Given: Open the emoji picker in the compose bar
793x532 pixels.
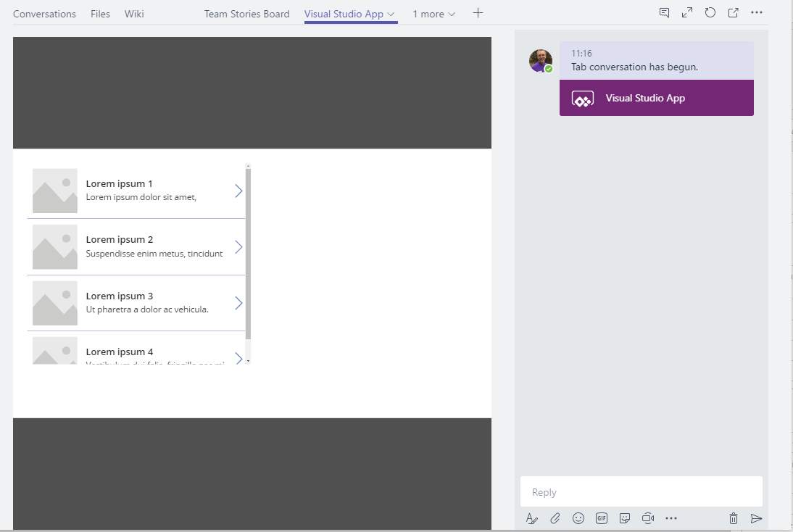Looking at the screenshot, I should coord(578,518).
